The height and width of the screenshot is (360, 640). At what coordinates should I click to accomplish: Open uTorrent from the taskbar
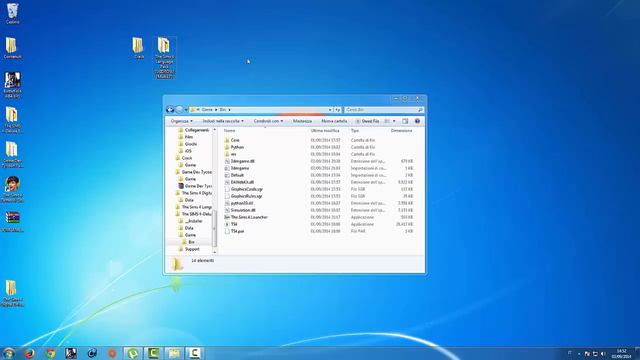tap(133, 353)
